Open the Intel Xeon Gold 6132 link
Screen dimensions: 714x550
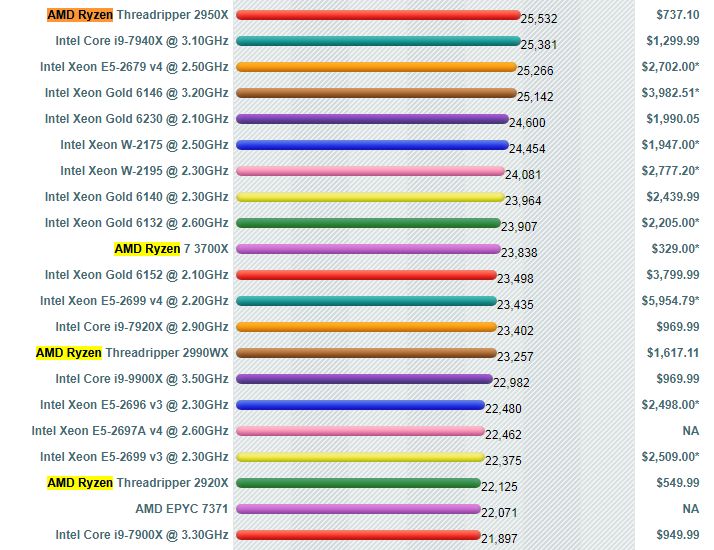(137, 223)
